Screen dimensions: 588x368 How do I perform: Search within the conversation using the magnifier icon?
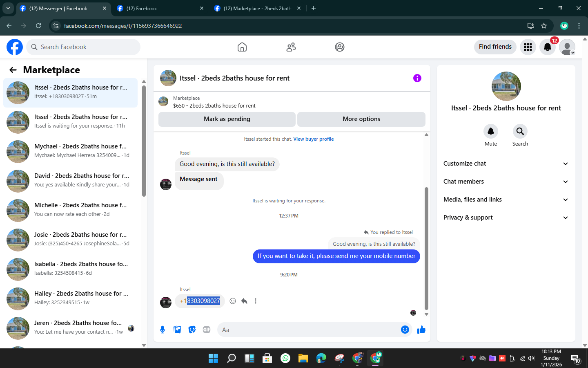pos(520,131)
